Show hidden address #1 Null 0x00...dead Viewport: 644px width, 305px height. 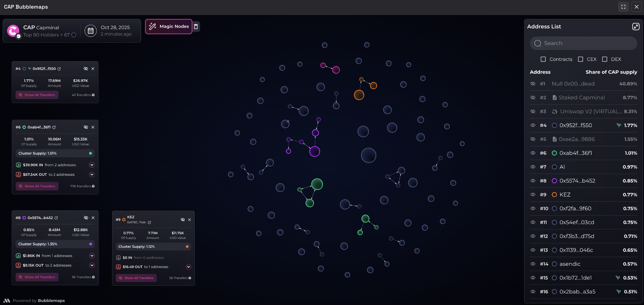[x=533, y=84]
